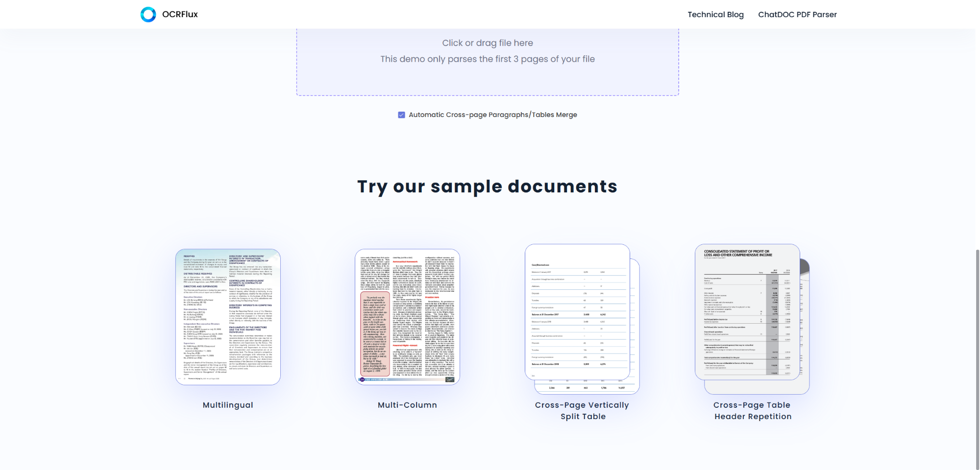Click the OCRFlux circular logo icon

(148, 15)
